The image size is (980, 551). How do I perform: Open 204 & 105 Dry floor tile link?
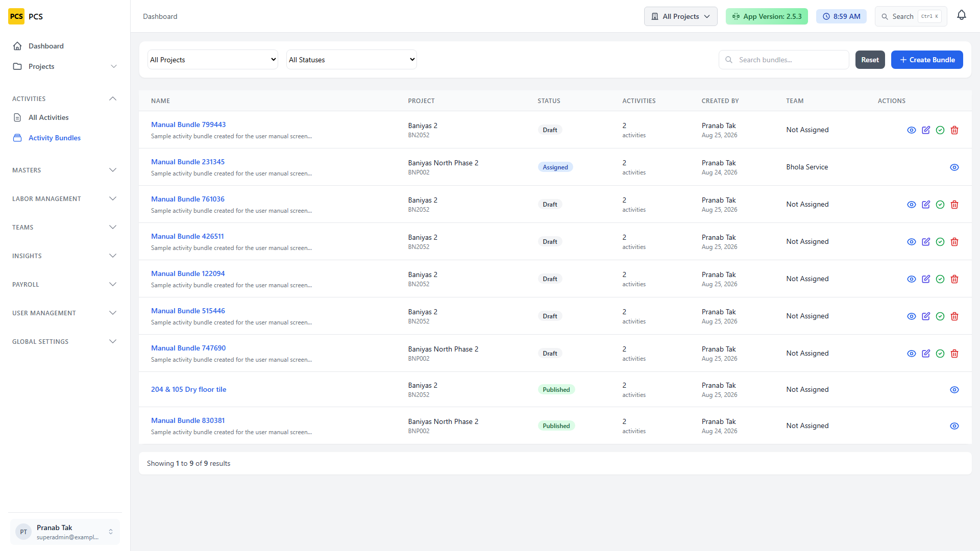point(188,389)
